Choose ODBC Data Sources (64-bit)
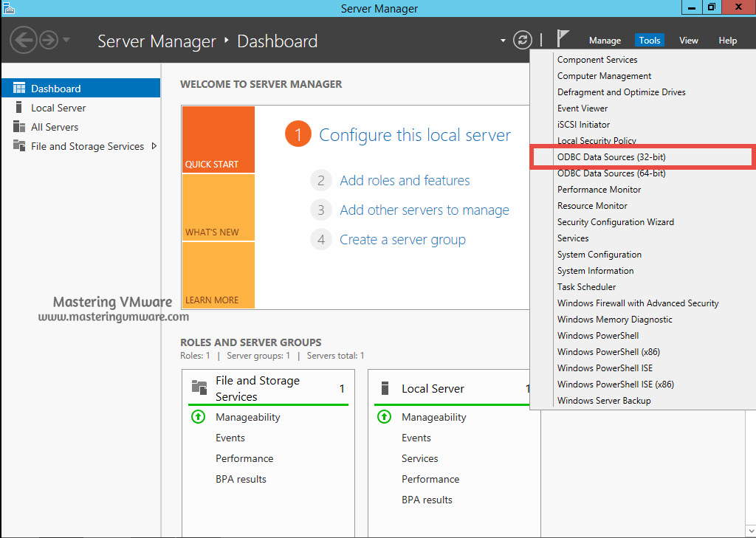756x538 pixels. click(611, 173)
